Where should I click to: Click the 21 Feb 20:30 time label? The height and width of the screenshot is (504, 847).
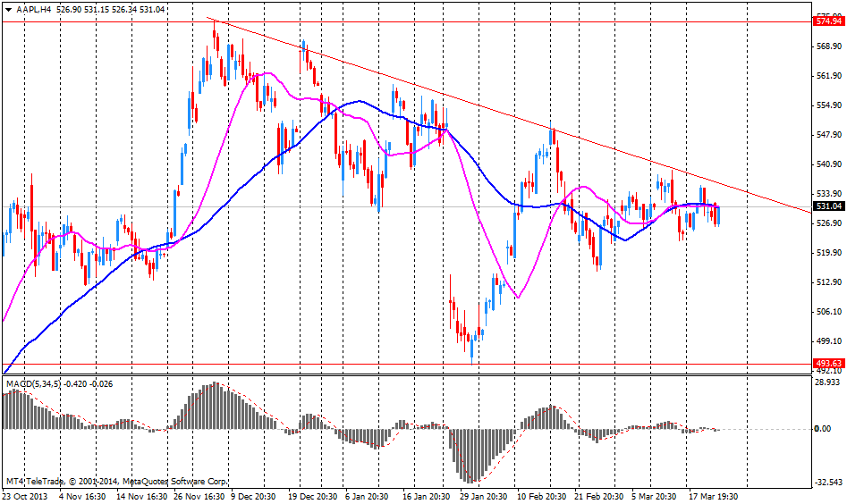(x=599, y=496)
